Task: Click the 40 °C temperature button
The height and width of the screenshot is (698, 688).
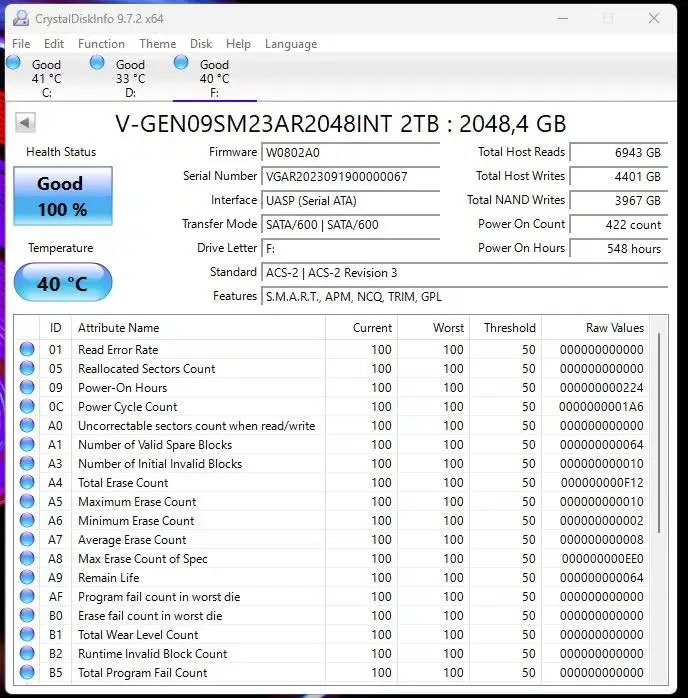Action: click(63, 282)
